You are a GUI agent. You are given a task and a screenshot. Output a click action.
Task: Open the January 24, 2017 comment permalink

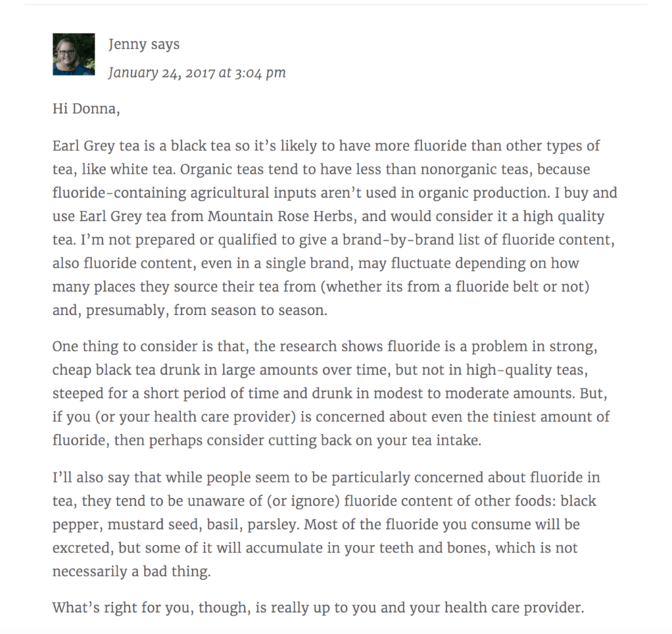(196, 73)
